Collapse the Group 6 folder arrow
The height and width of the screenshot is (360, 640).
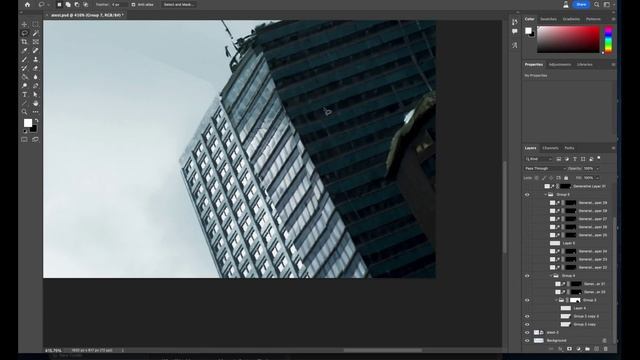546,195
